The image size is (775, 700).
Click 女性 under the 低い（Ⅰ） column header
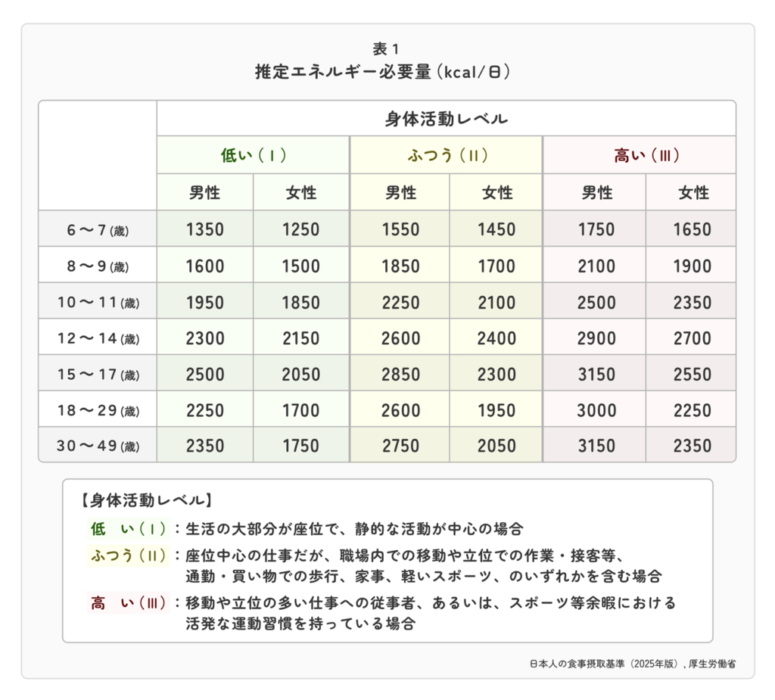301,192
